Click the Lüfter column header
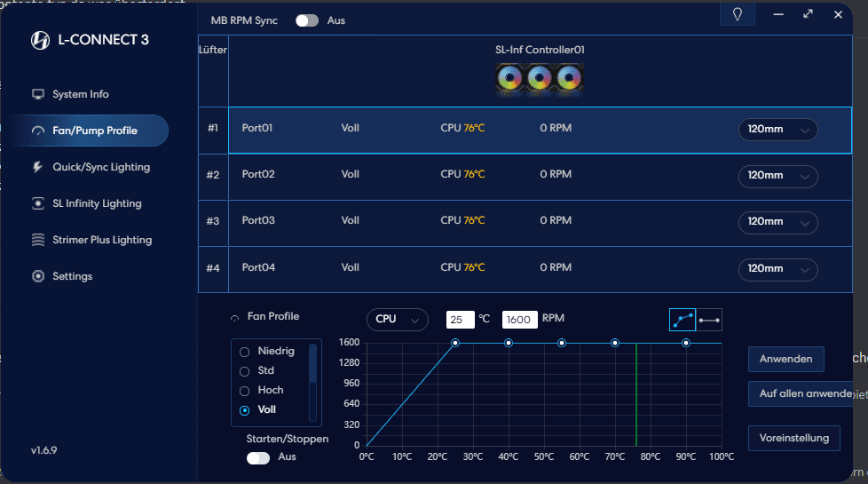Image resolution: width=868 pixels, height=484 pixels. (x=213, y=50)
